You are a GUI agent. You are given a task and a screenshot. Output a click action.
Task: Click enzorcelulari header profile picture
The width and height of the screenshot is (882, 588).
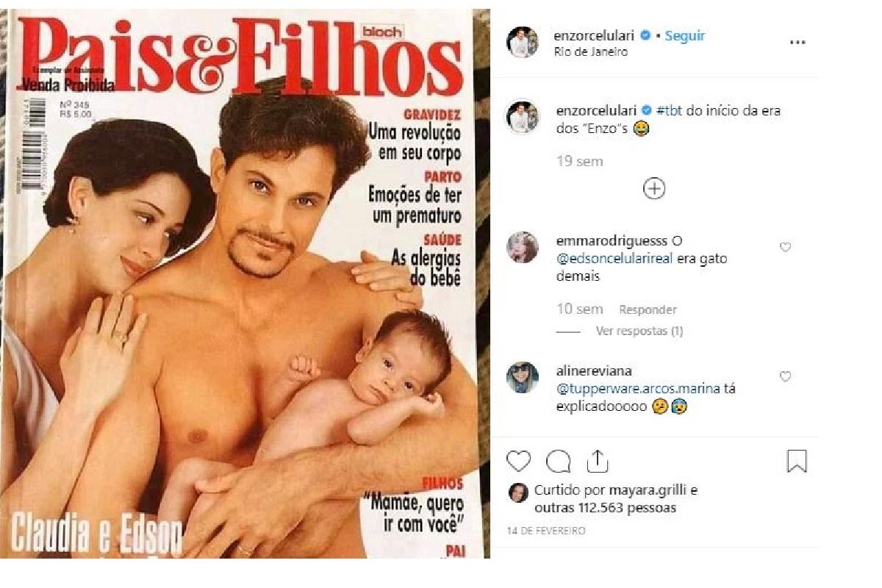(x=523, y=42)
